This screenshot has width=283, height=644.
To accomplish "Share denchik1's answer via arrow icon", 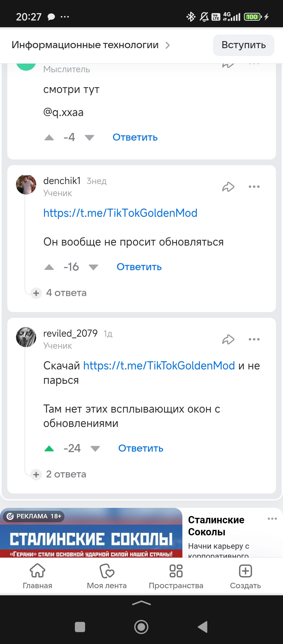I will tap(228, 187).
